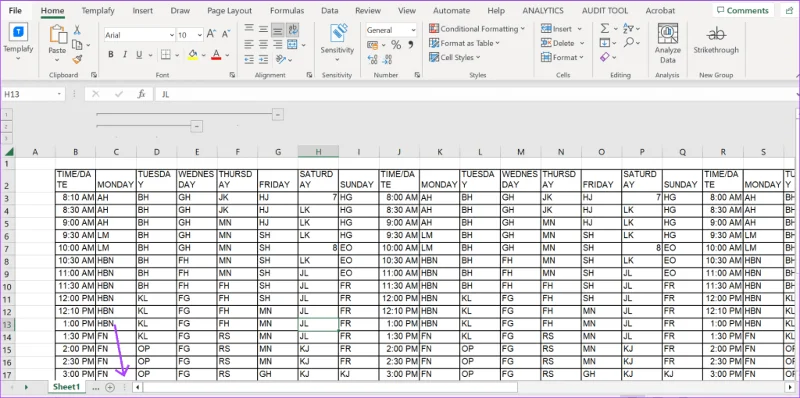Open the Delete cells dropdown arrow

pyautogui.click(x=582, y=43)
